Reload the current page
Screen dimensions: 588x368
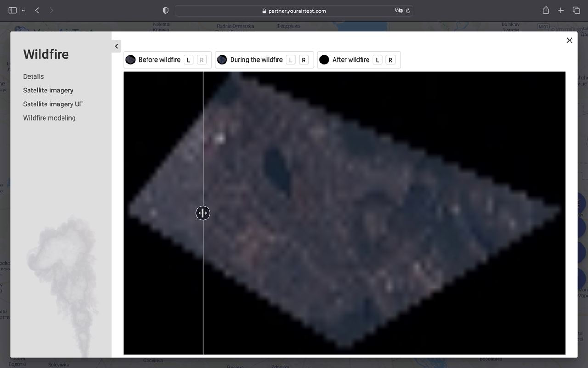point(408,11)
